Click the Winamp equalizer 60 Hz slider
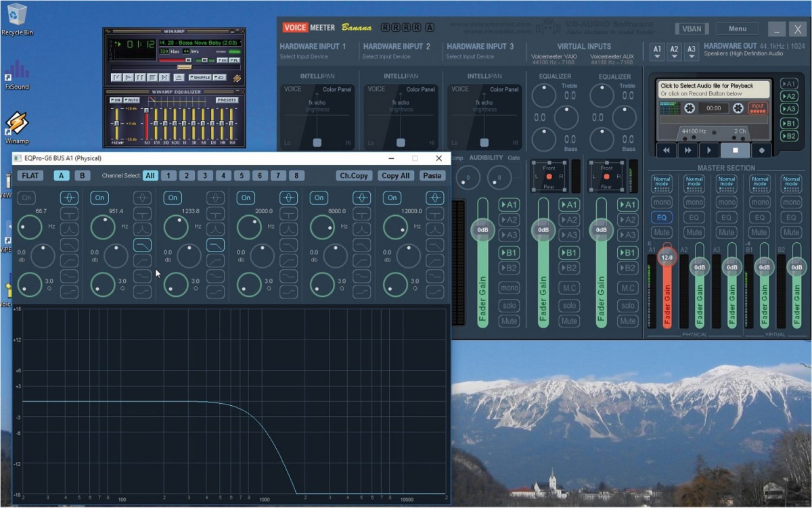 pyautogui.click(x=147, y=123)
